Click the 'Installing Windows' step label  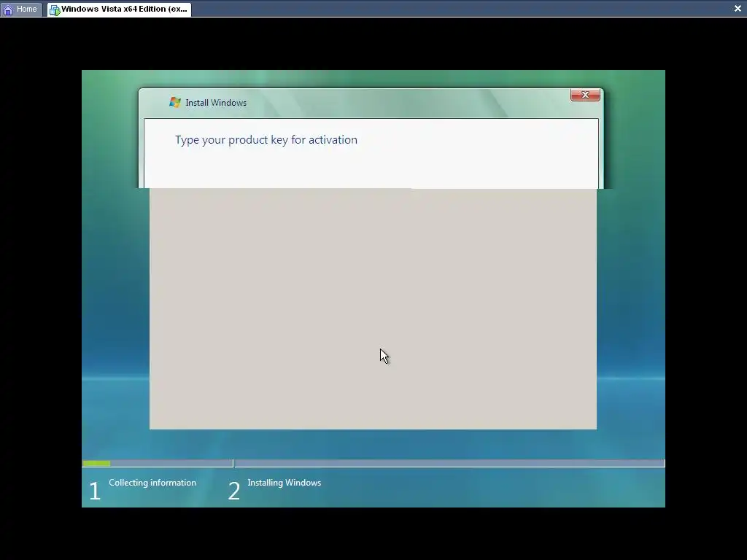coord(285,483)
